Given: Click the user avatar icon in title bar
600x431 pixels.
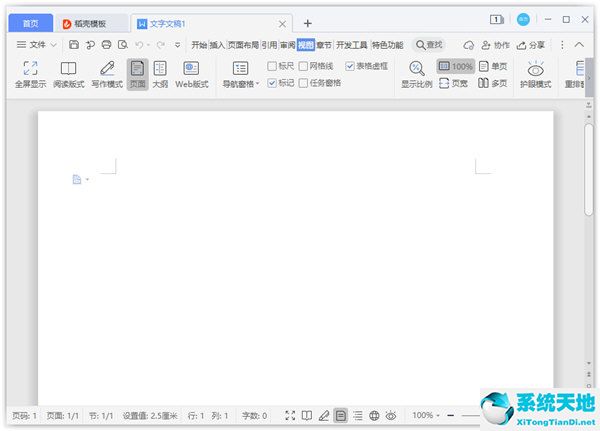Looking at the screenshot, I should [x=523, y=20].
